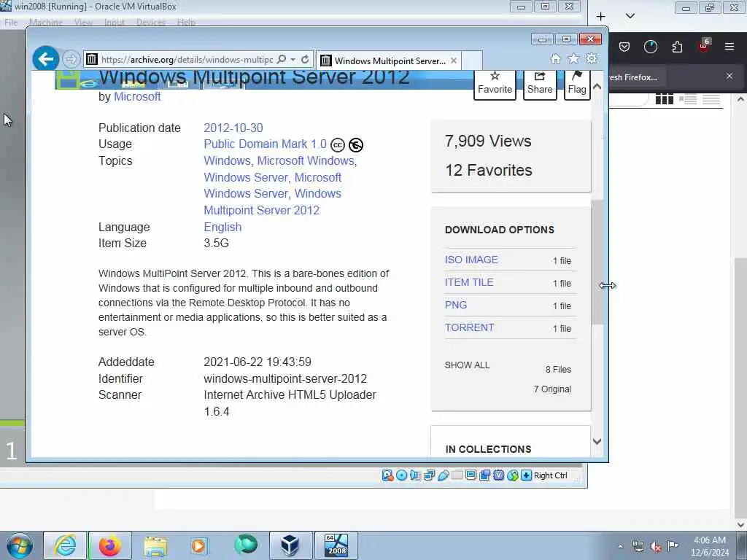This screenshot has height=560, width=747.
Task: Select grid view icon in Firefox page
Action: (664, 99)
